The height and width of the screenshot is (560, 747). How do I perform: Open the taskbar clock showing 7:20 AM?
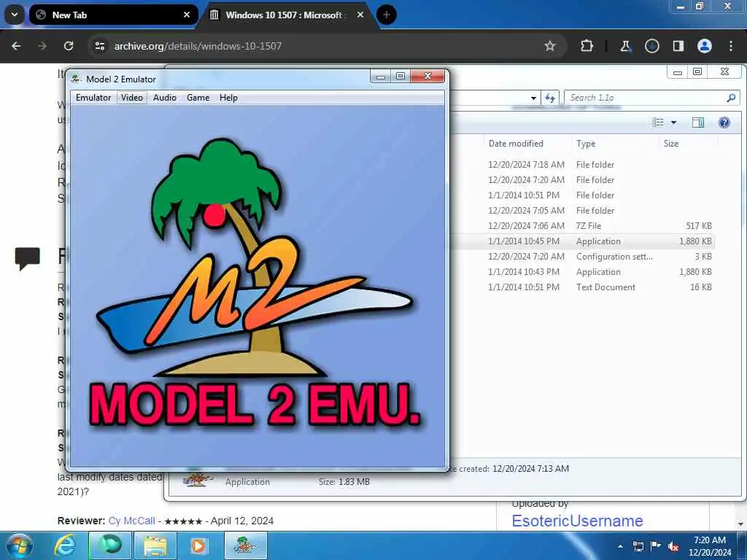(x=709, y=546)
